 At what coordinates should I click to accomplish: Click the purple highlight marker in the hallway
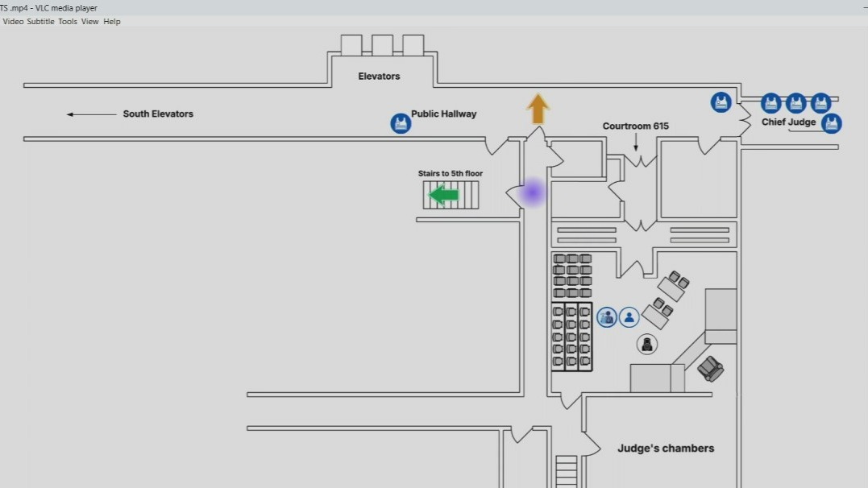tap(534, 192)
